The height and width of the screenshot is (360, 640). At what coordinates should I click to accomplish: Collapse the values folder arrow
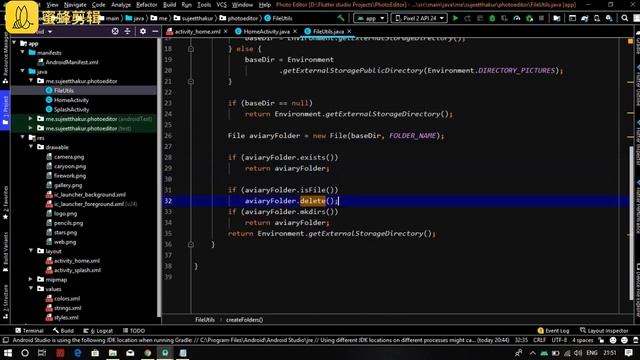pyautogui.click(x=31, y=289)
